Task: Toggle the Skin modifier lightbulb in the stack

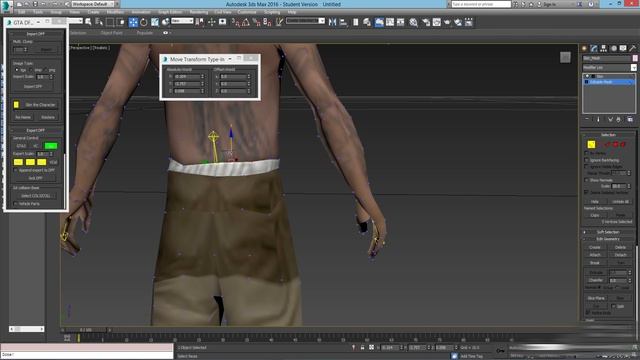Action: click(587, 76)
